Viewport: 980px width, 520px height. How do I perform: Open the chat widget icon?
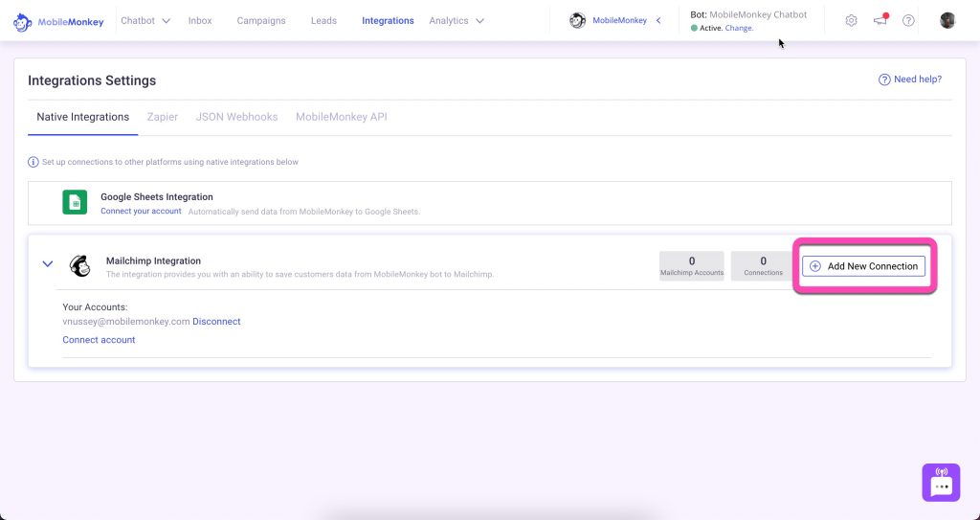pyautogui.click(x=941, y=483)
